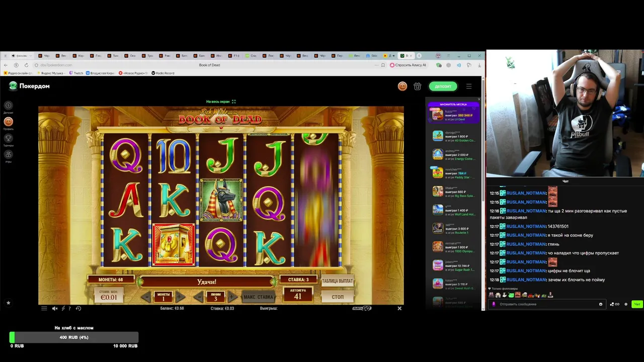Unmute the slot game sound icon
The width and height of the screenshot is (644, 362).
pyautogui.click(x=55, y=308)
